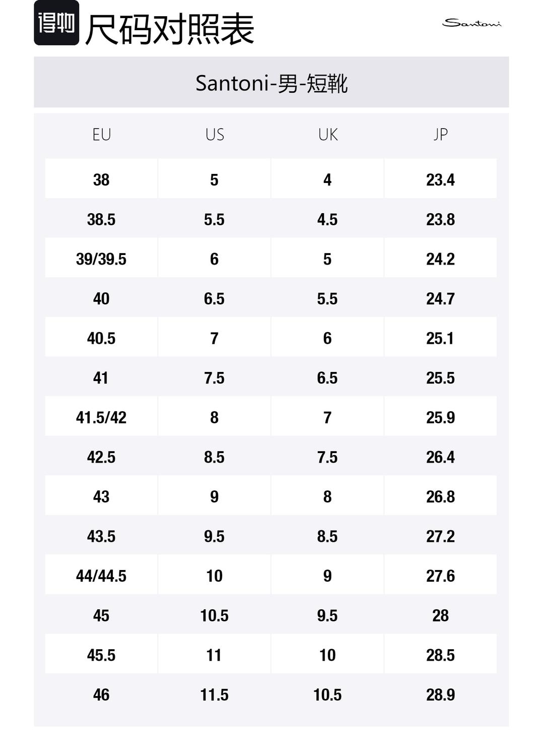Viewport: 543px width, 756px height.
Task: Click the JP 24.7 size cell
Action: click(440, 299)
